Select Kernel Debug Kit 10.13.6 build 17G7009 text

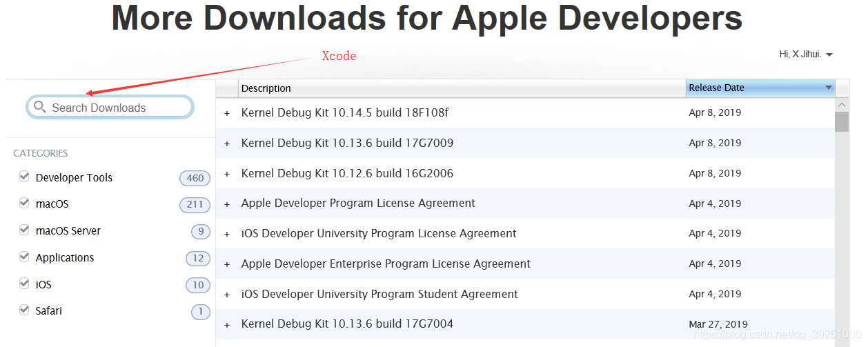347,143
